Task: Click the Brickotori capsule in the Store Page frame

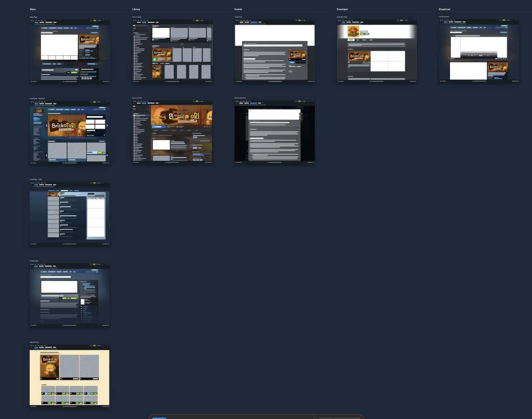Action: point(89,40)
